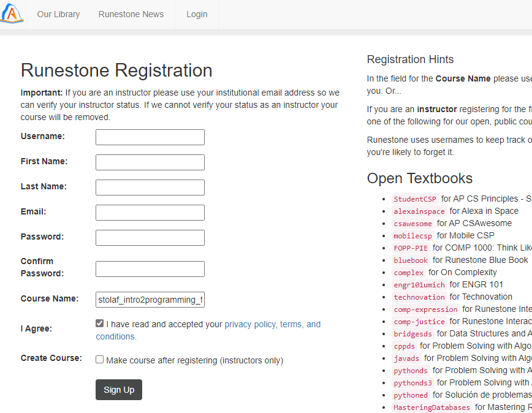Click the Username: field label
532x413 pixels.
point(43,136)
